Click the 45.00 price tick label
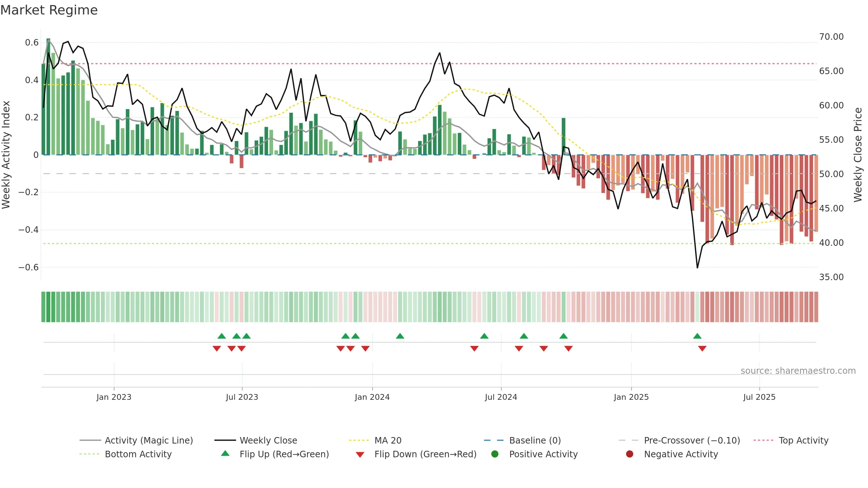The height and width of the screenshot is (488, 868). (x=831, y=209)
